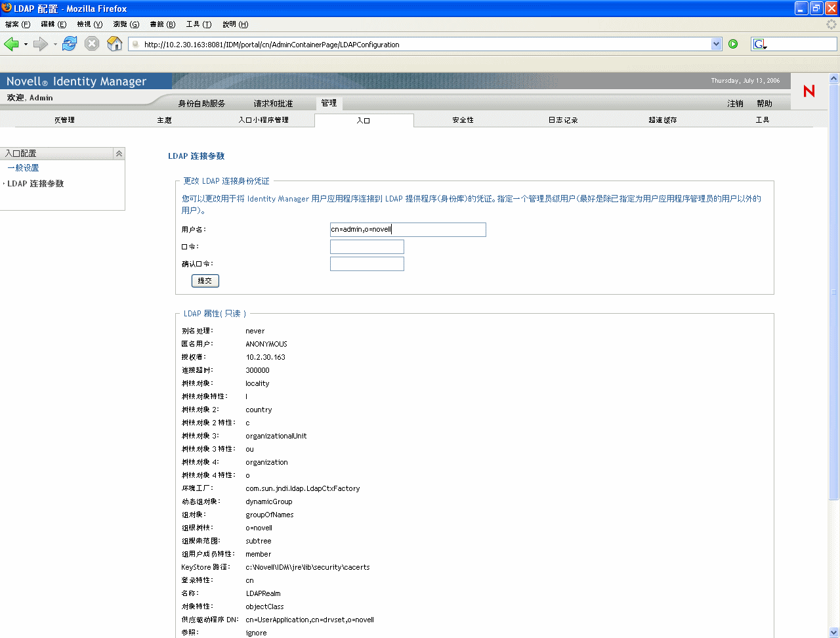This screenshot has width=840, height=638.
Task: Select LDAP 连接参数 in the side panel
Action: tap(35, 184)
